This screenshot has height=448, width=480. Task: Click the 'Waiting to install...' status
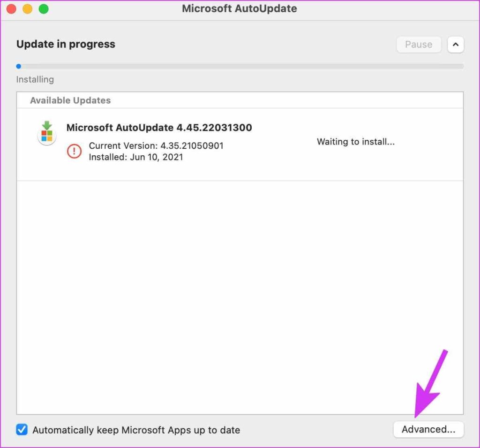click(x=356, y=142)
